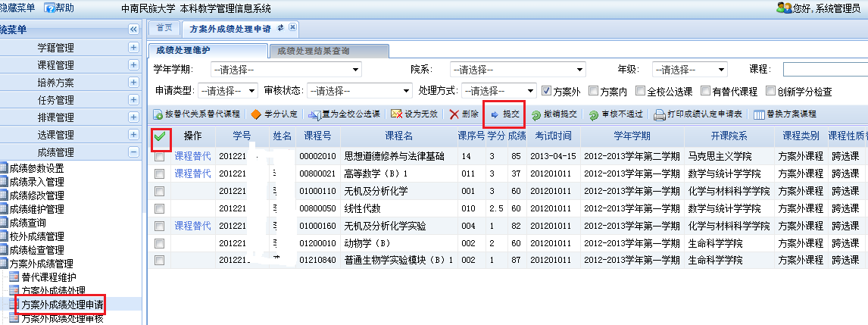The image size is (868, 325).
Task: Click the 删除 (delete) red X icon
Action: pos(454,114)
